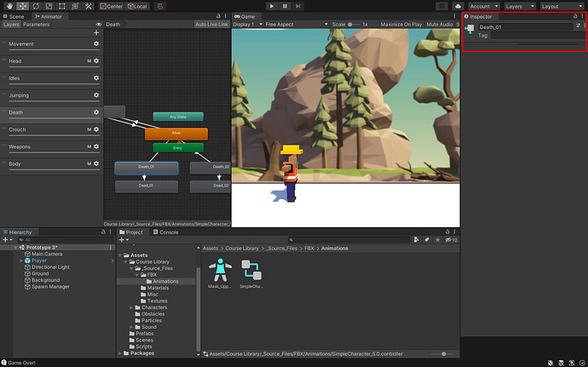Select the Project tab

coord(131,232)
